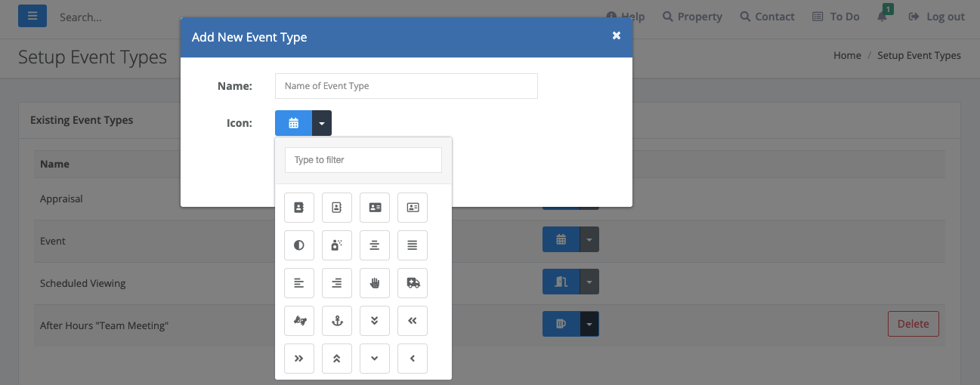
Task: Toggle the hamburger sidebar menu
Action: coord(32,16)
